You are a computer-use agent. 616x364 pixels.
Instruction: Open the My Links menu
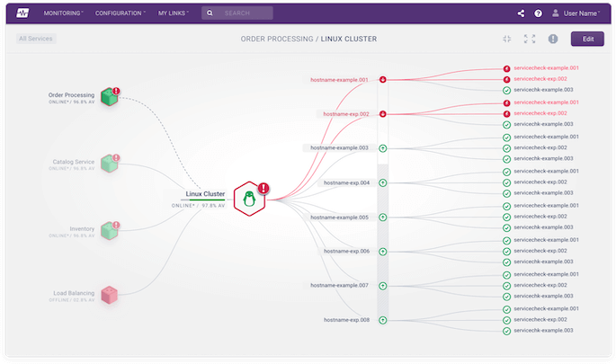(x=174, y=13)
